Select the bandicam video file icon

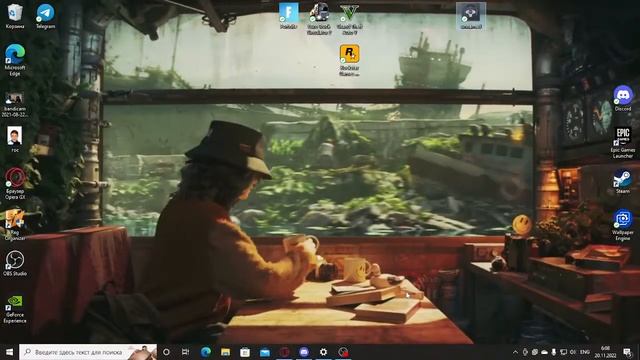click(15, 104)
